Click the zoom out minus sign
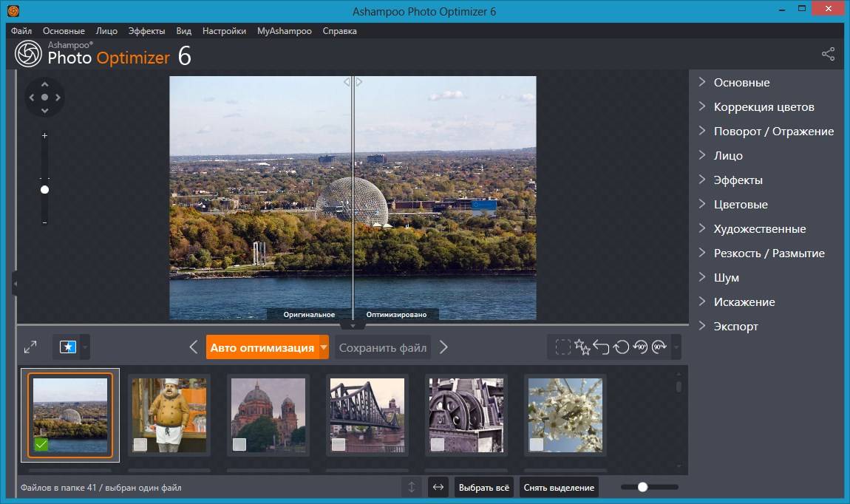This screenshot has height=504, width=850. pyautogui.click(x=44, y=222)
